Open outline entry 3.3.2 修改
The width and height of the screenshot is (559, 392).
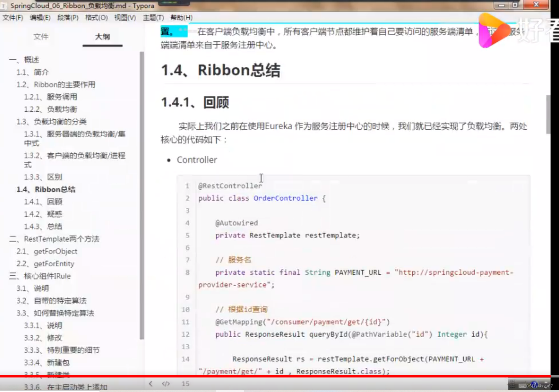[43, 338]
